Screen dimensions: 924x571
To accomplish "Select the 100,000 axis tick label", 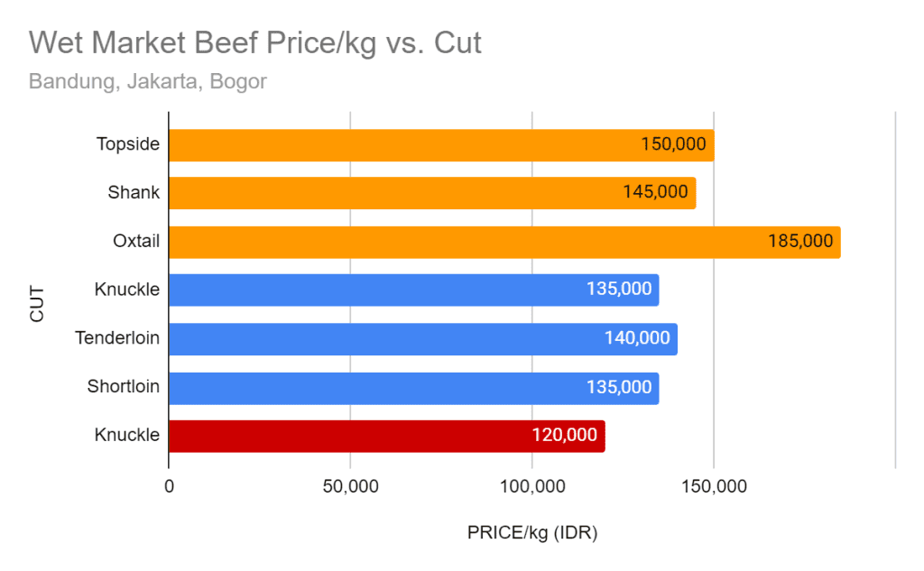I will [x=532, y=487].
